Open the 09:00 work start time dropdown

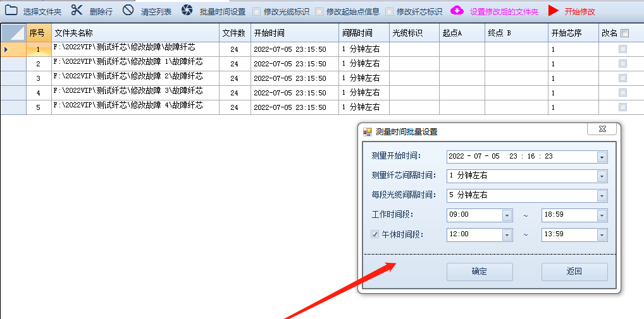click(x=507, y=215)
